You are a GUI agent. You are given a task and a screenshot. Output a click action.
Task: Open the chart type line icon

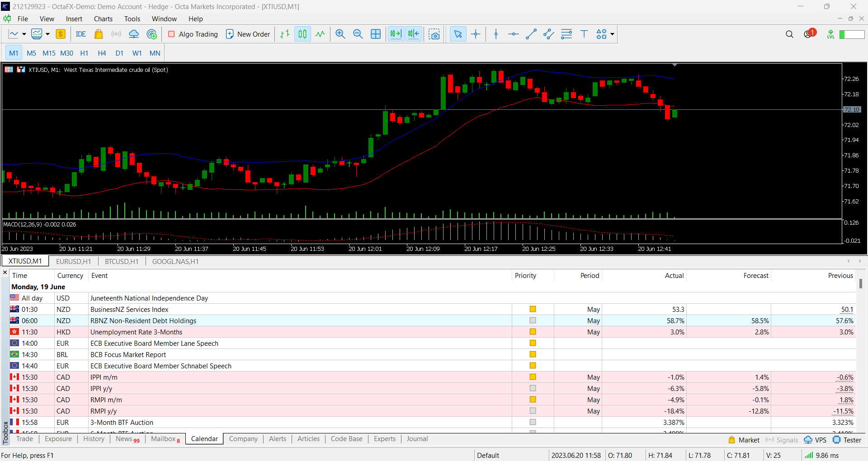(x=14, y=34)
